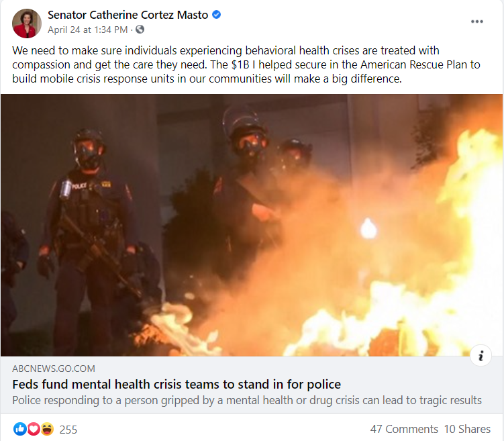Click the article description about police responding
Image resolution: width=504 pixels, height=441 pixels.
(x=247, y=400)
